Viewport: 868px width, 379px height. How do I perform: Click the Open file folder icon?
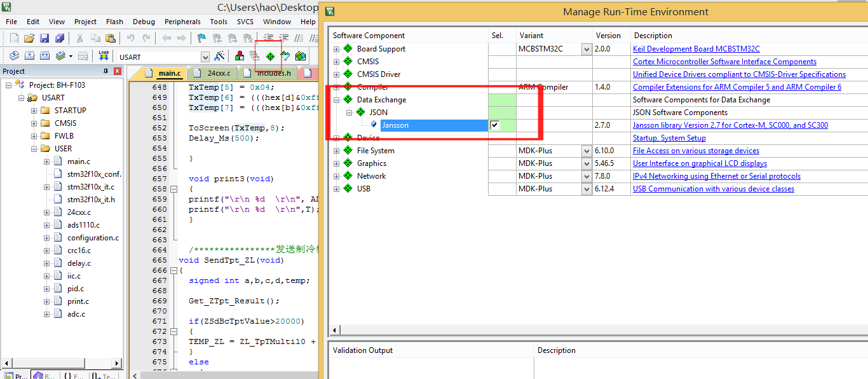[x=29, y=38]
